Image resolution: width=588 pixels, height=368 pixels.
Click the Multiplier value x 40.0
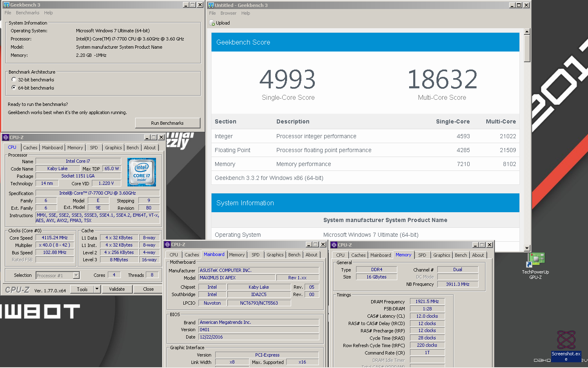[55, 245]
